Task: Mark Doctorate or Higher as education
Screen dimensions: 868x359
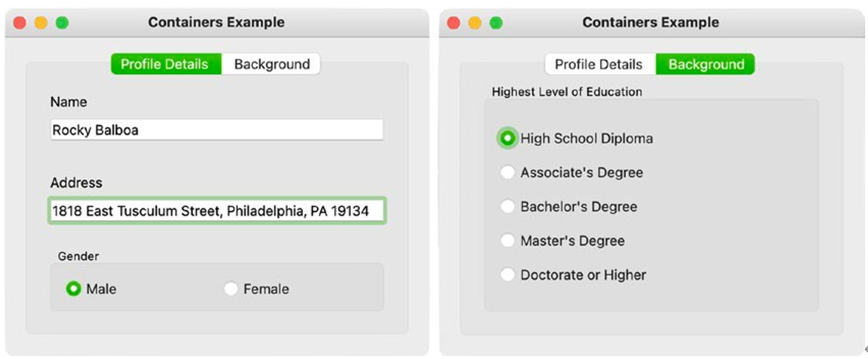Action: point(507,275)
